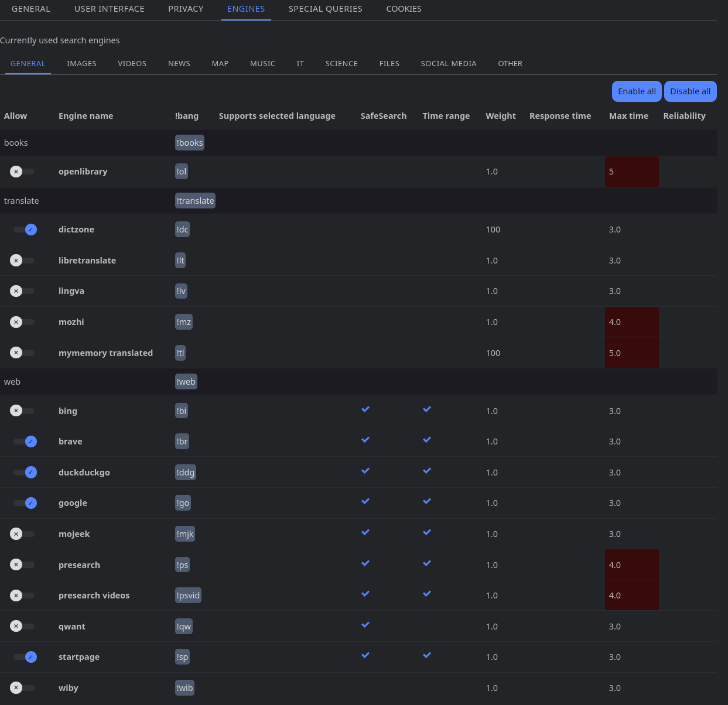Click the !ddg bang label
The width and height of the screenshot is (728, 705).
[186, 473]
